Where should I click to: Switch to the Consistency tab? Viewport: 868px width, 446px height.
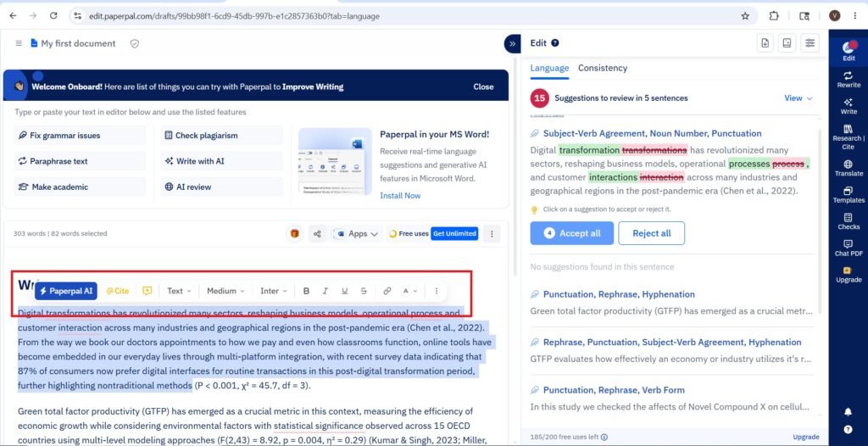[x=603, y=68]
